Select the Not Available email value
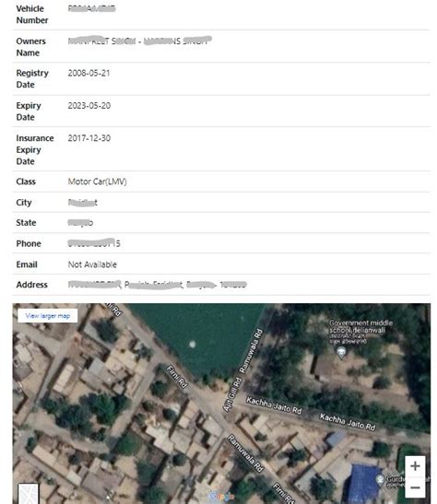Viewport: 437px width, 504px height. click(92, 264)
